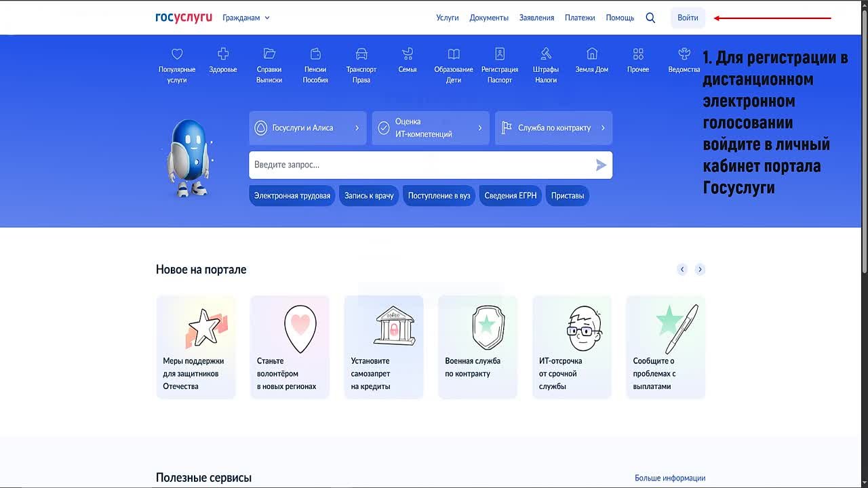Open the Гражданам dropdown
This screenshot has height=488, width=868.
pos(246,18)
